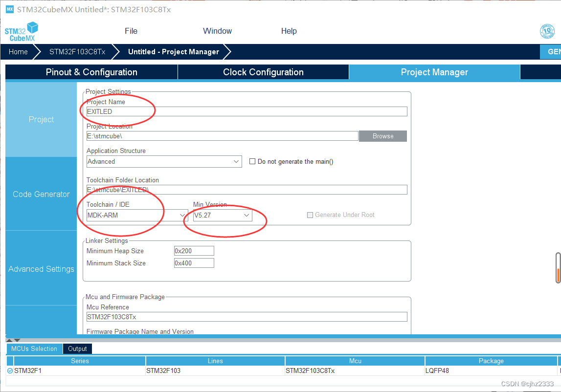
Task: Switch to Pinout & Configuration tab
Action: click(91, 72)
